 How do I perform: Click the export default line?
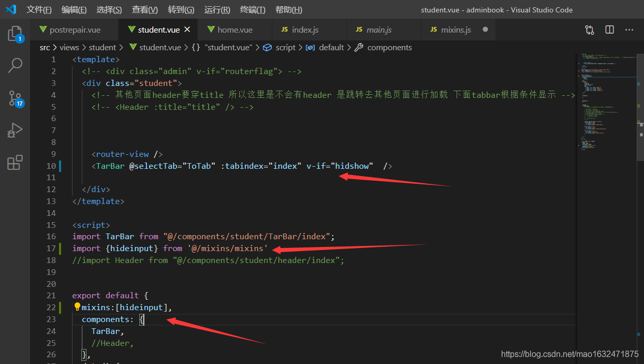pos(110,296)
